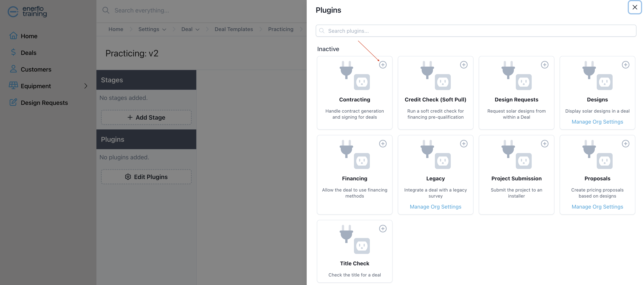The width and height of the screenshot is (644, 285).
Task: Click the Legacy plugin title
Action: point(435,179)
